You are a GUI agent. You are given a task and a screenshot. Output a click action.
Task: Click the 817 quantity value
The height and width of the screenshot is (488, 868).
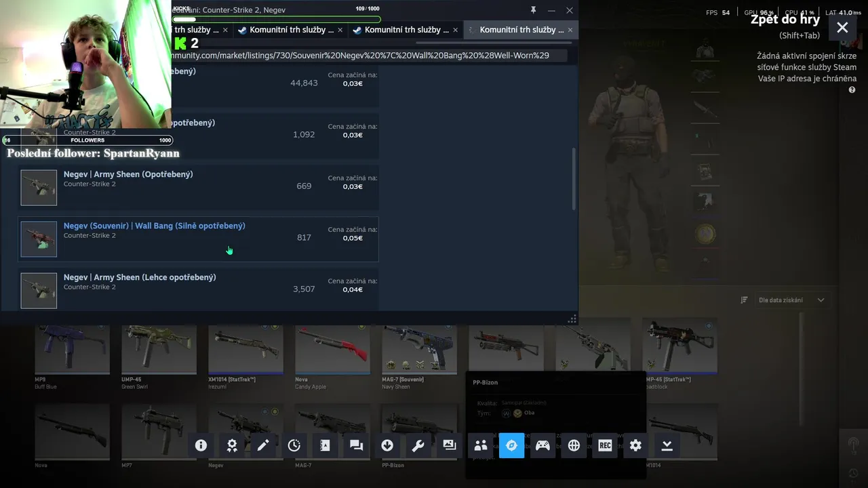(304, 237)
